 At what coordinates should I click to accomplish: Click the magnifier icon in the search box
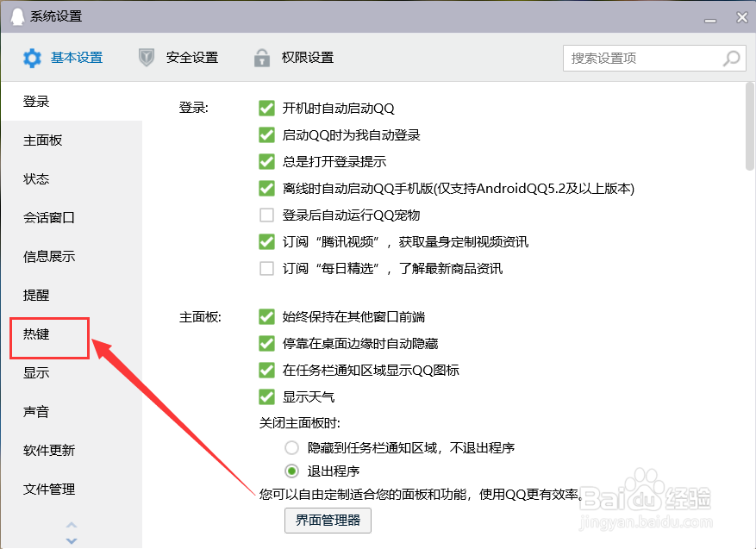pos(729,58)
